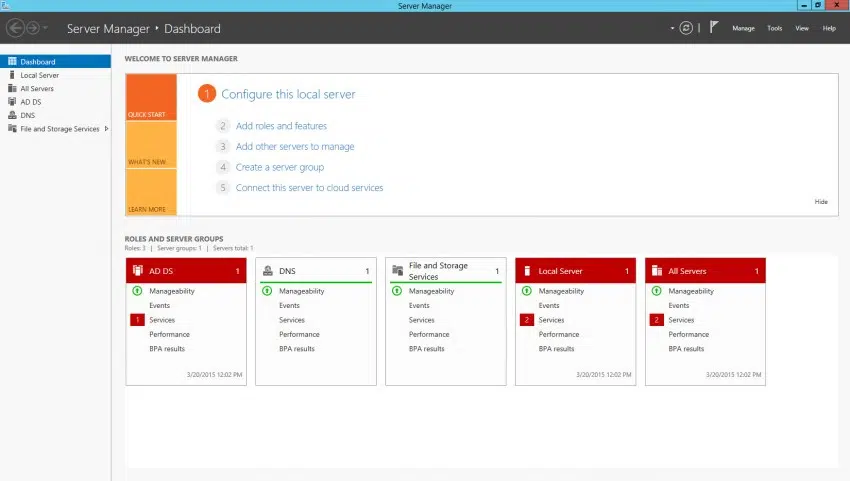Screen dimensions: 850x481
Task: Click Local Server Manageability status icon
Action: (526, 291)
